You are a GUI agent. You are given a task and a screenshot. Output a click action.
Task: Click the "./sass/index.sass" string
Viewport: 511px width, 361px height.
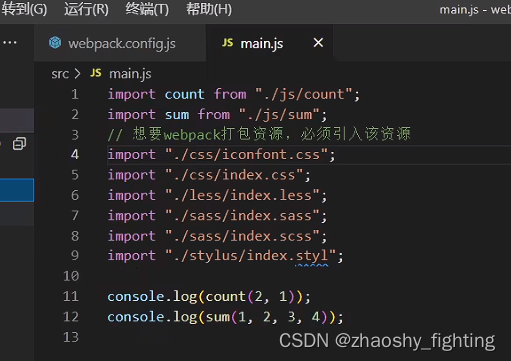[243, 216]
